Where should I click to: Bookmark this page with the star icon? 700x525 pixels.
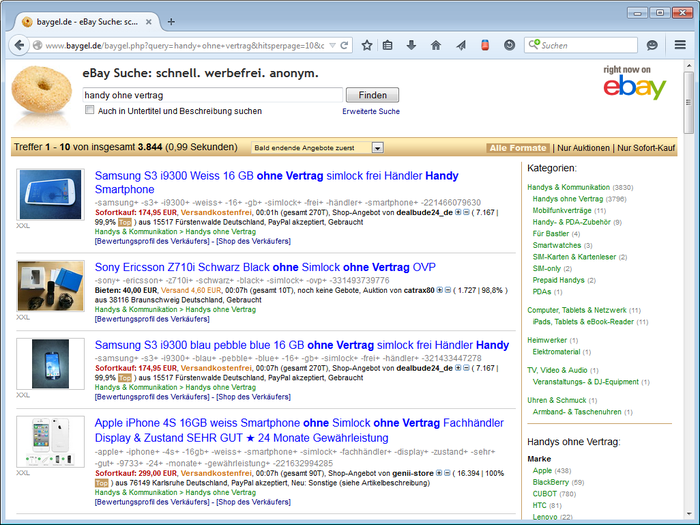pyautogui.click(x=367, y=45)
